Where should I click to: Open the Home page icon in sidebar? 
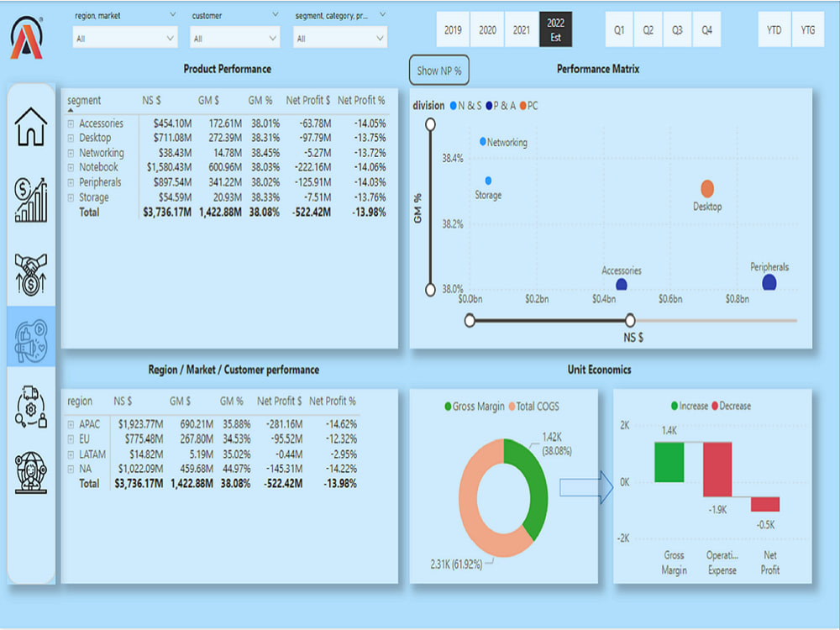31,127
